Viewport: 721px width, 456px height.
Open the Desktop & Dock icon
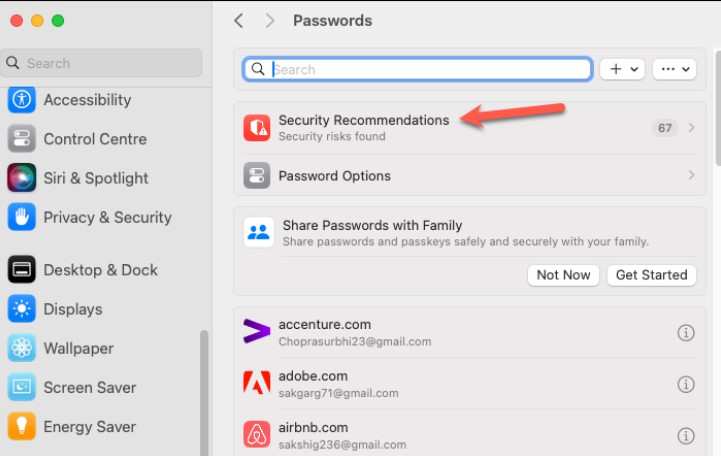22,269
